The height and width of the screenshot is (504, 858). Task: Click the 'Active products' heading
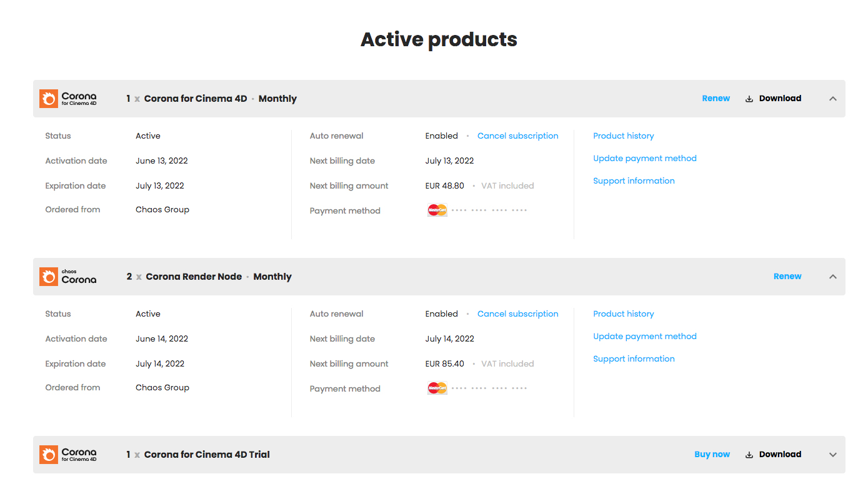click(x=439, y=39)
